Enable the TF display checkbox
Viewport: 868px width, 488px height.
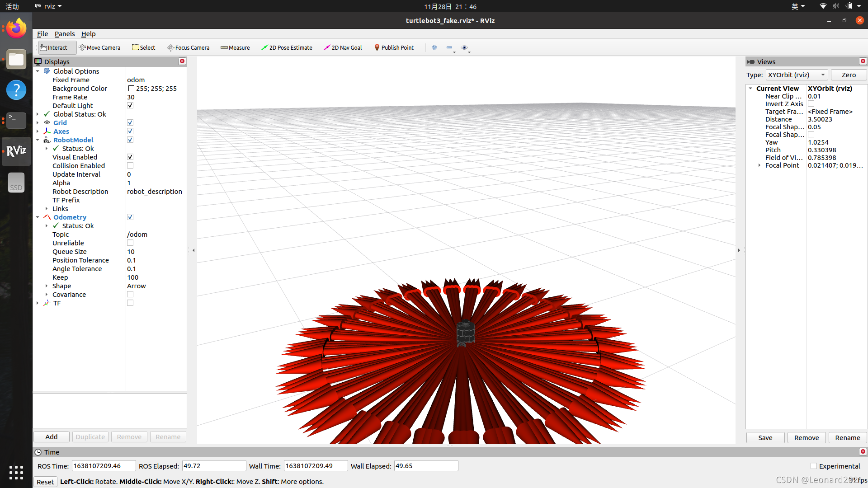tap(130, 303)
